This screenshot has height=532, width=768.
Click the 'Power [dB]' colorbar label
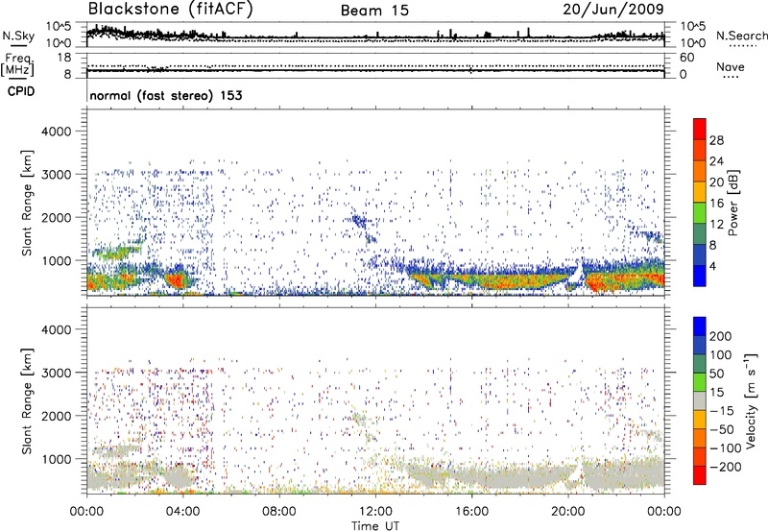point(733,203)
